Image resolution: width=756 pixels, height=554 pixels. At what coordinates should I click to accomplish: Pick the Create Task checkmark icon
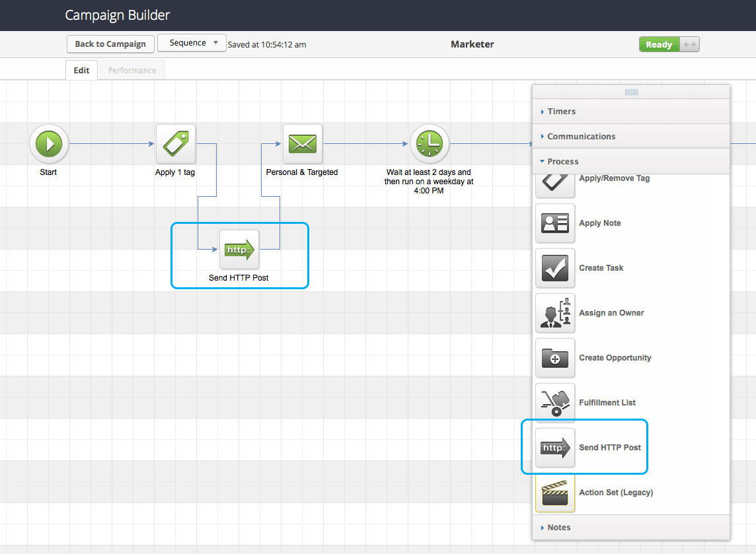coord(555,268)
